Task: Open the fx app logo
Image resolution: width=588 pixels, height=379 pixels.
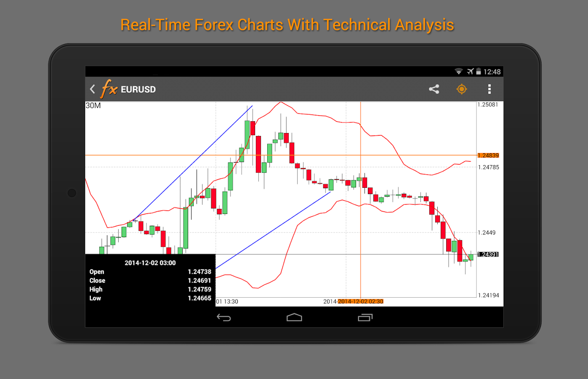Action: pos(109,89)
